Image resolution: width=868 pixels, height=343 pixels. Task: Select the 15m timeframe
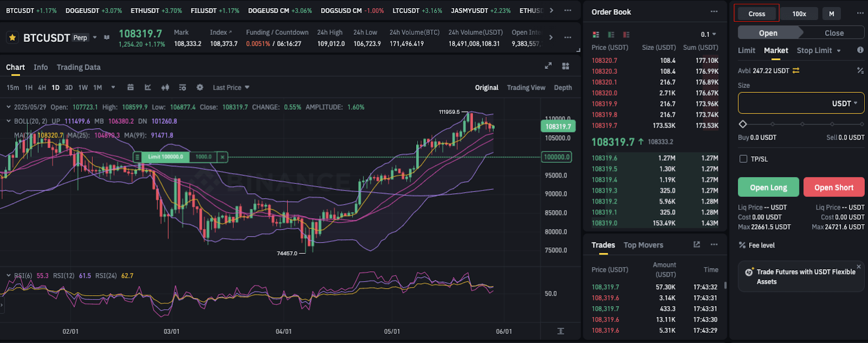point(12,87)
